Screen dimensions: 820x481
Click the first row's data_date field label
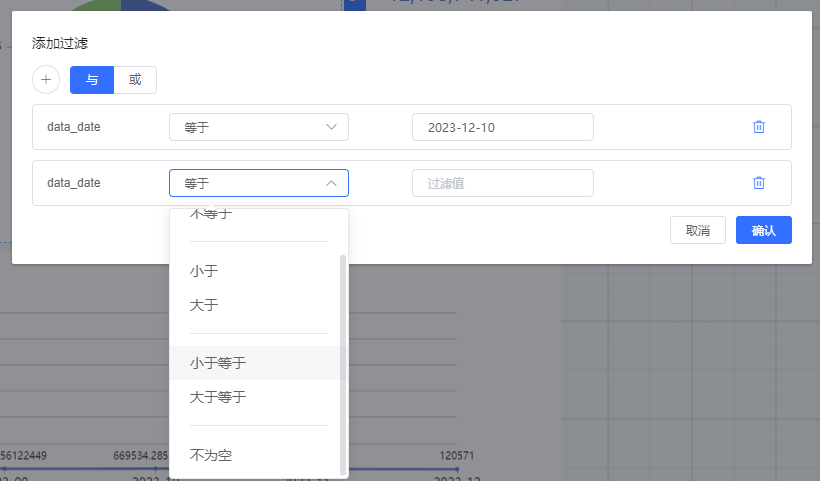click(x=74, y=127)
